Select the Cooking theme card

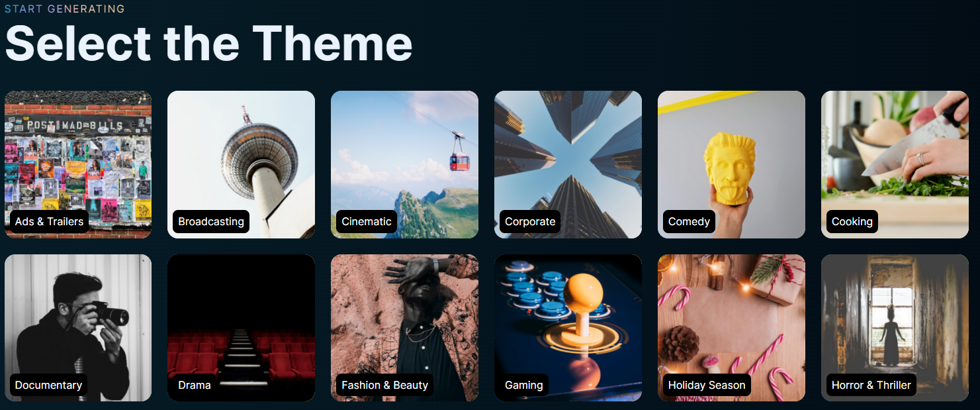point(895,164)
